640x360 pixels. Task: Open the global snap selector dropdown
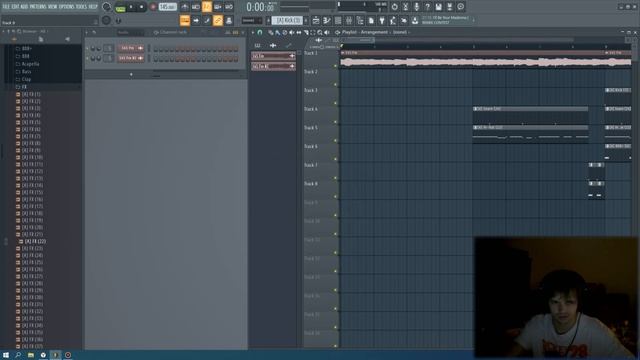tap(251, 20)
